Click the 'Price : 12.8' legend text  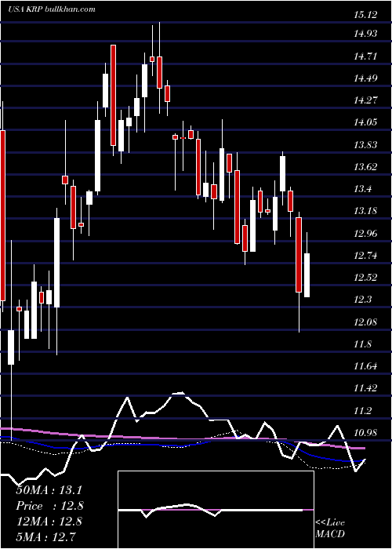(49, 506)
